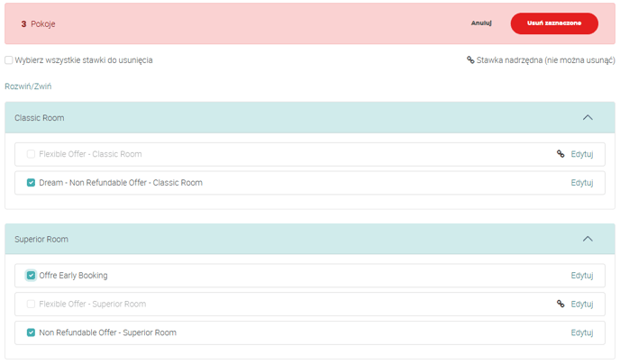Click link icon on Flexible Offer - Superior Room
Image resolution: width=620 pixels, height=364 pixels.
pos(561,304)
